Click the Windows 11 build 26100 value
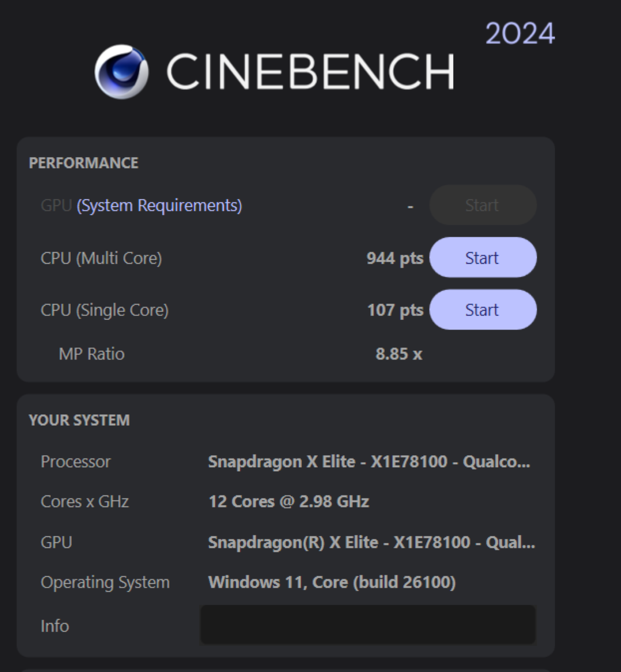This screenshot has height=672, width=621. tap(332, 582)
